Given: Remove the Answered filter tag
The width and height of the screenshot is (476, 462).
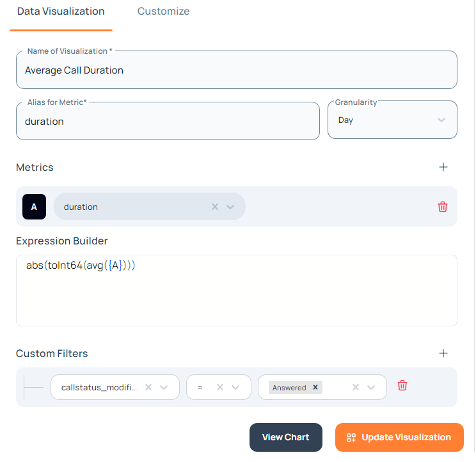Looking at the screenshot, I should pyautogui.click(x=315, y=387).
